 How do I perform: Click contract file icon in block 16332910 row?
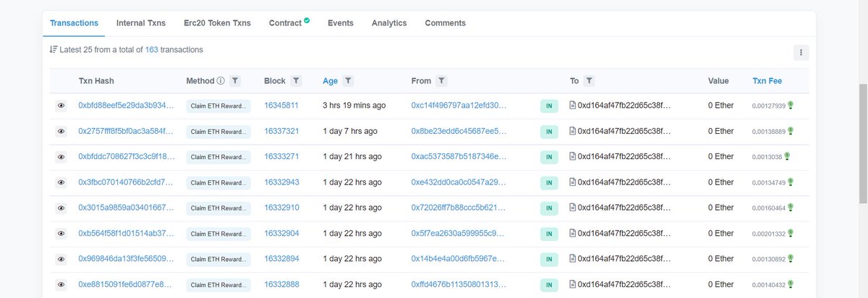(573, 208)
